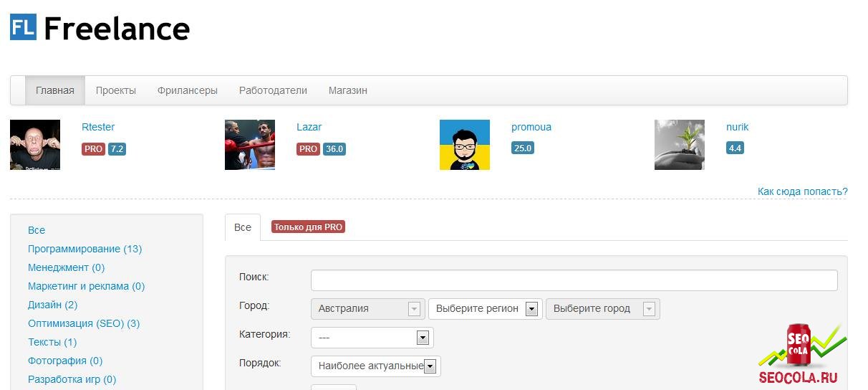This screenshot has height=390, width=868.
Task: Visit the promoua profile link
Action: click(x=531, y=127)
